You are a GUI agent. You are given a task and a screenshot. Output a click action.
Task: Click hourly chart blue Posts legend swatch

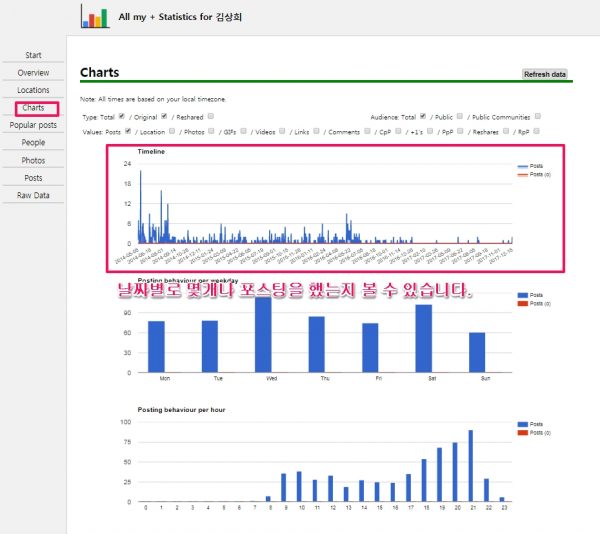click(523, 424)
